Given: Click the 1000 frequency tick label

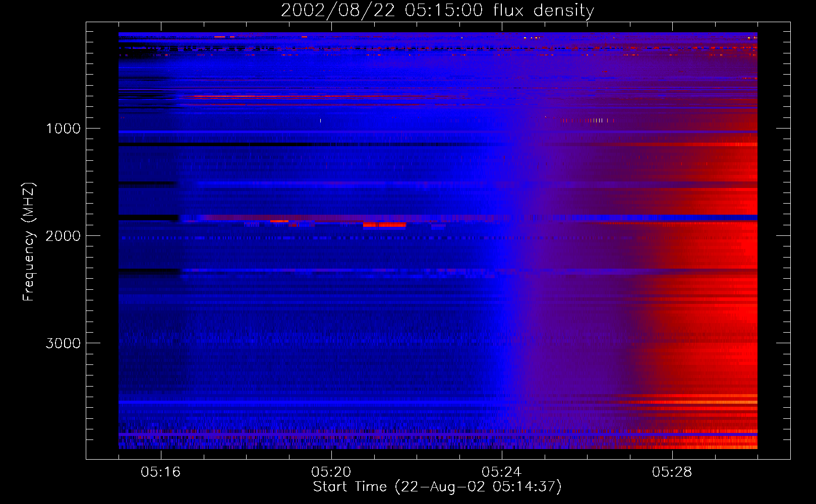Looking at the screenshot, I should click(x=63, y=129).
